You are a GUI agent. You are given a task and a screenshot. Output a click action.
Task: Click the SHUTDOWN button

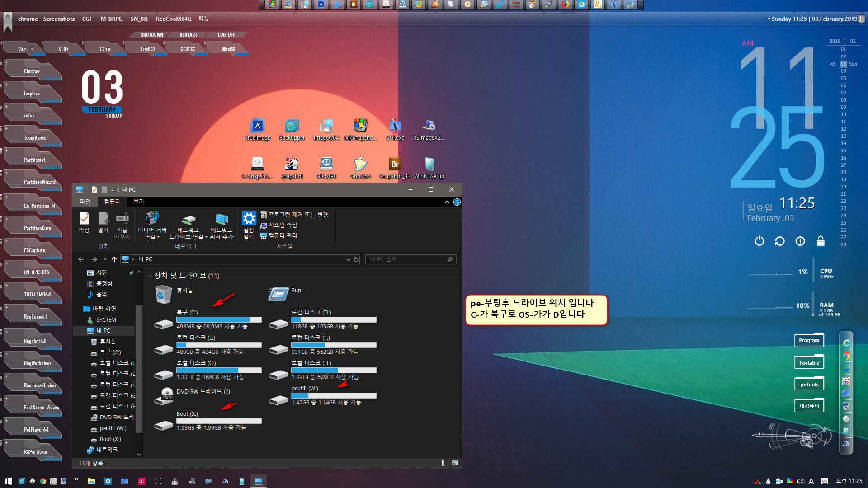click(151, 35)
